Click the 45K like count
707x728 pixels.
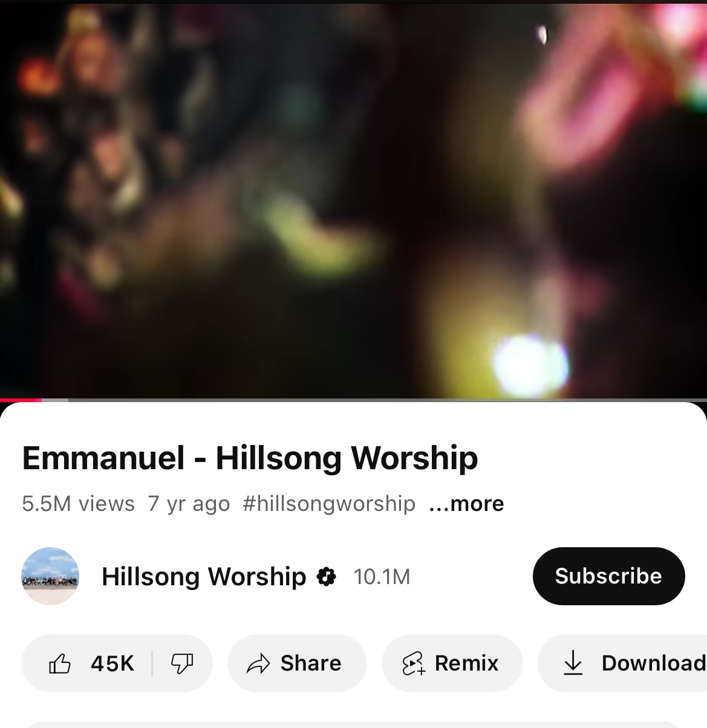point(112,663)
